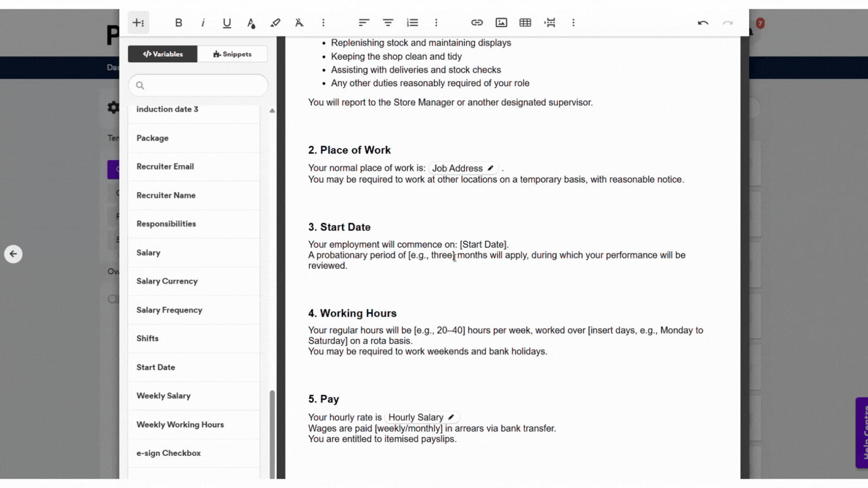Viewport: 868px width, 488px height.
Task: Pick the Salary Frequency variable
Action: tap(194, 310)
